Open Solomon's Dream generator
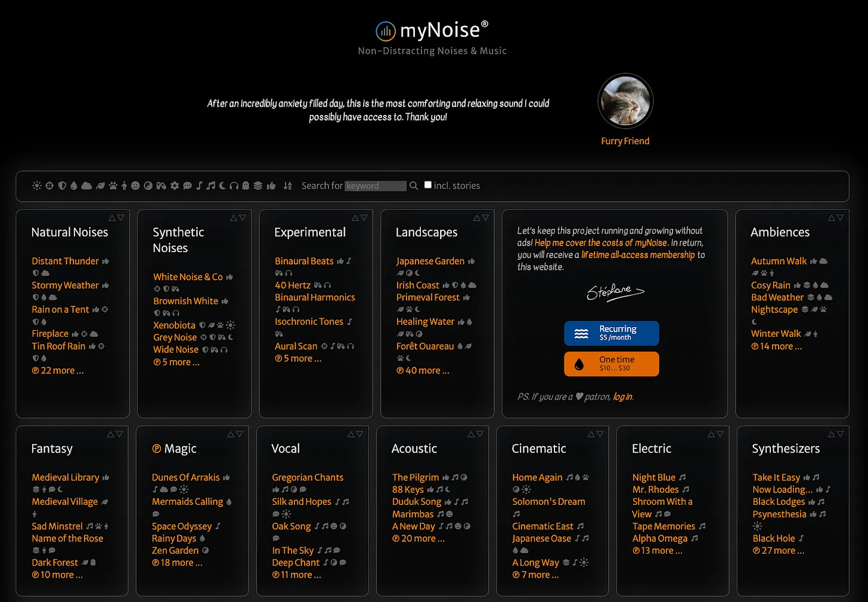This screenshot has height=602, width=868. tap(548, 502)
